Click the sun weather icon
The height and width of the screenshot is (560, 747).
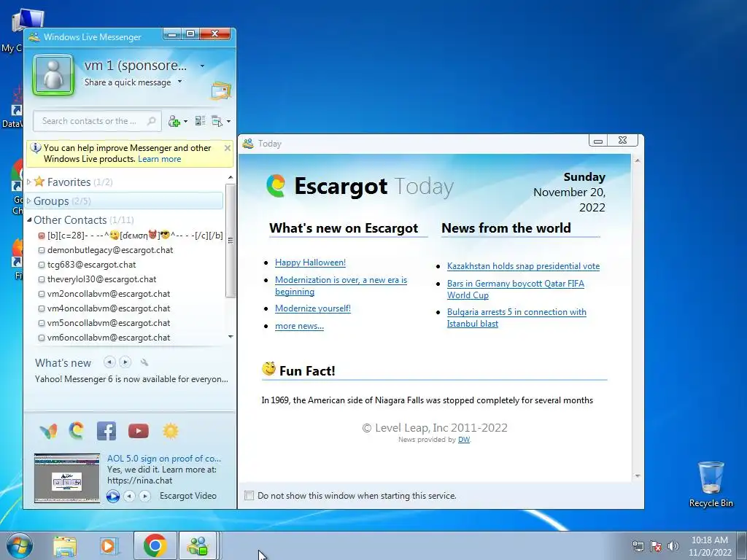171,431
